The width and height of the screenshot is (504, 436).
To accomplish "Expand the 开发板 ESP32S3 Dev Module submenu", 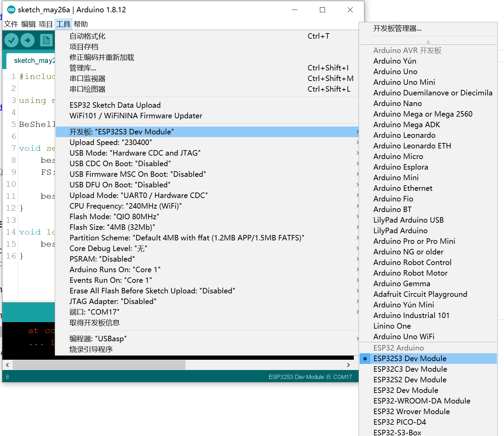I will click(x=207, y=132).
